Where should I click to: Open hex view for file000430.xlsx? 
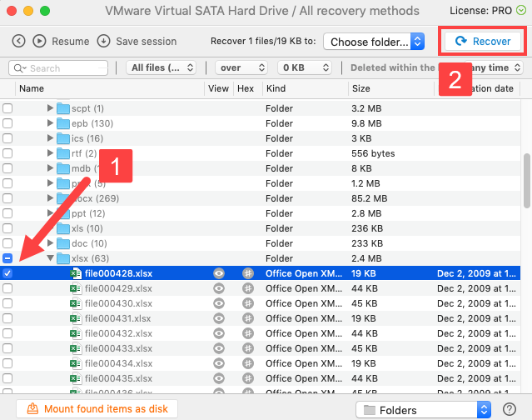[248, 303]
